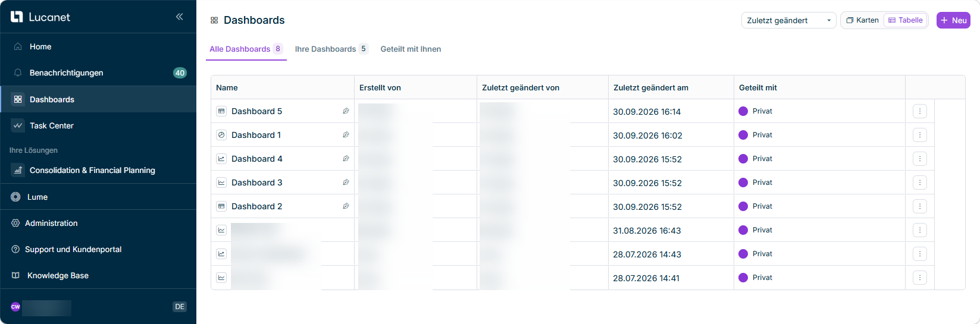The image size is (980, 324).
Task: Open options menu for 28.07.2026 14:41 row
Action: (x=920, y=278)
